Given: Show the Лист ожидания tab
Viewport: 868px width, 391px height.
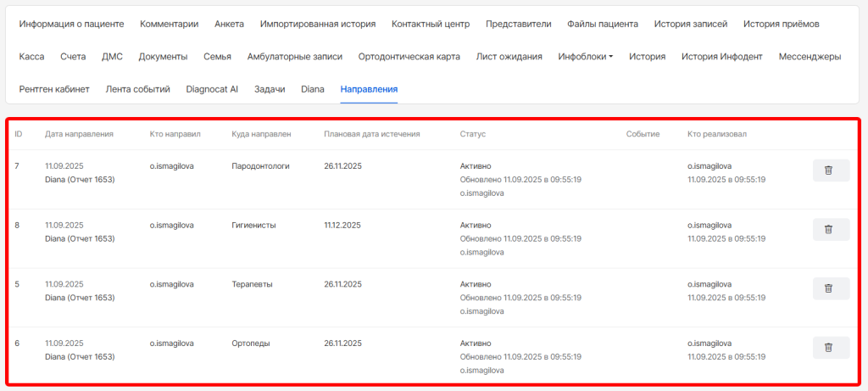Looking at the screenshot, I should [x=509, y=57].
